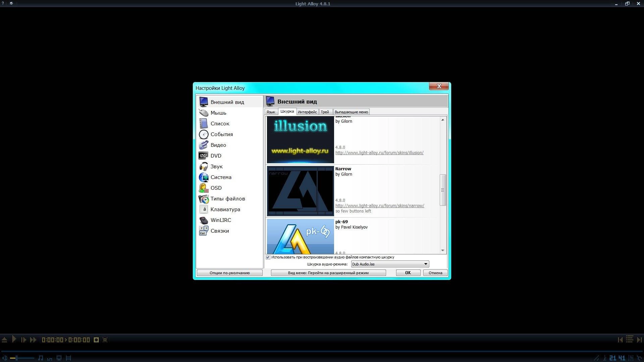Image resolution: width=644 pixels, height=362 pixels.
Task: Click the monitor/video icon in bottom bar
Action: [x=59, y=358]
